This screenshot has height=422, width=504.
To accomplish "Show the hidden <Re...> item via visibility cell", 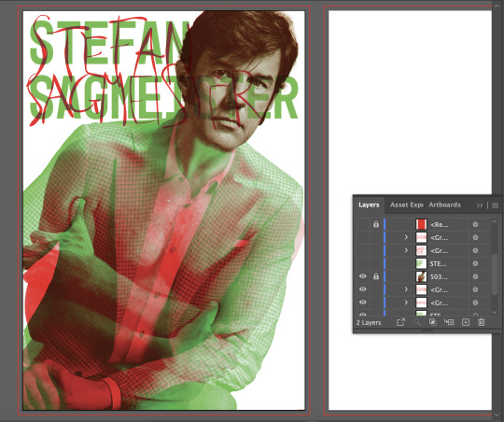I will (362, 224).
